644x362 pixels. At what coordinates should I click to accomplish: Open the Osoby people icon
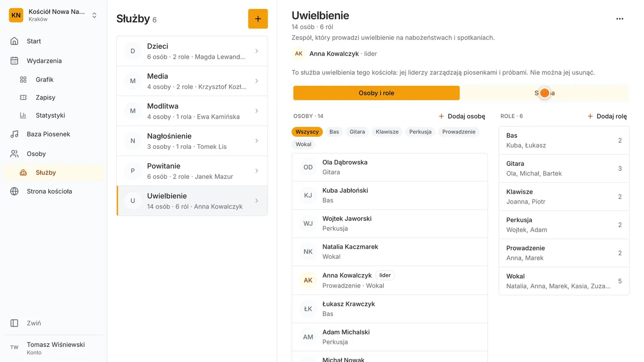click(x=15, y=154)
